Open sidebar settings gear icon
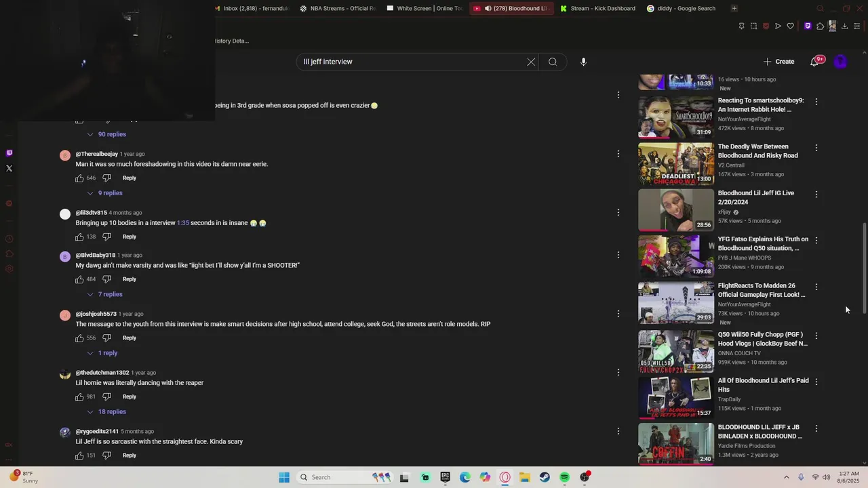This screenshot has height=488, width=868. tap(9, 269)
